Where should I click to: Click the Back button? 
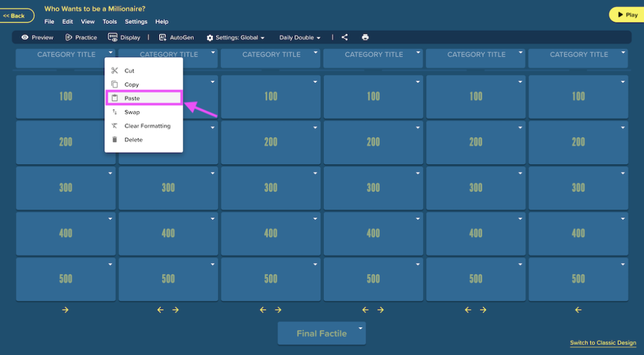[17, 15]
